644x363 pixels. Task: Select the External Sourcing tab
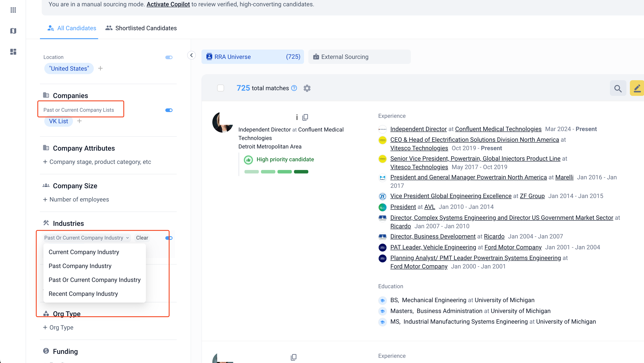(x=359, y=57)
